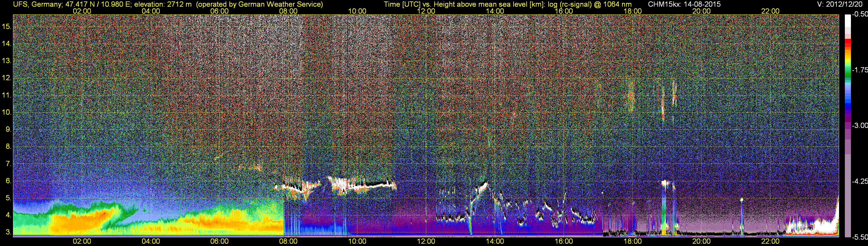
Task: Click the '04:00' label on the upper time axis
Action: [151, 11]
